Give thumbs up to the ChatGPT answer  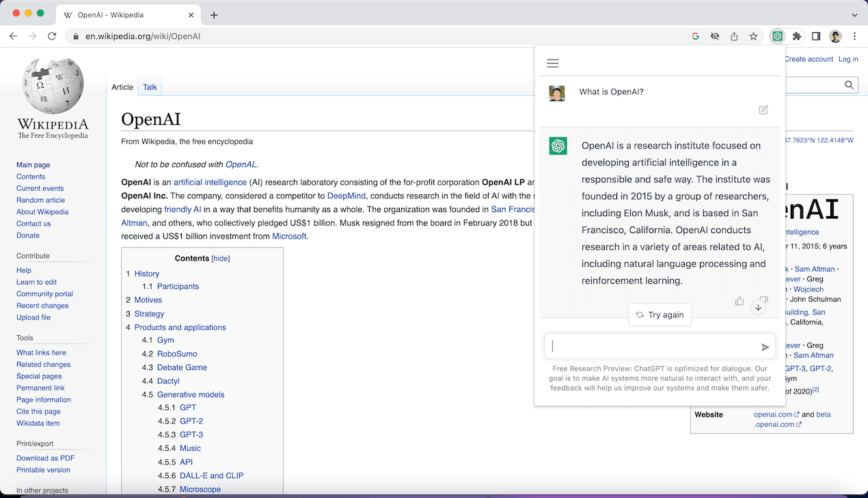click(x=740, y=301)
